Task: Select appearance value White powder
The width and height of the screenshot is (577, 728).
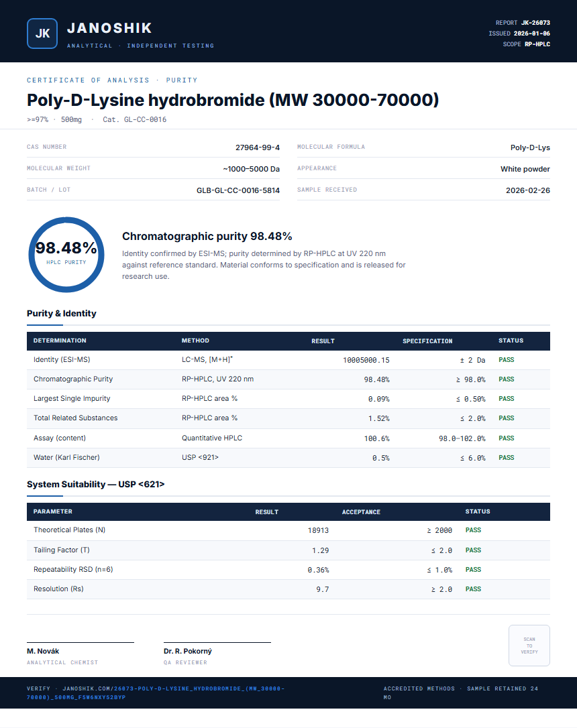Action: point(525,169)
